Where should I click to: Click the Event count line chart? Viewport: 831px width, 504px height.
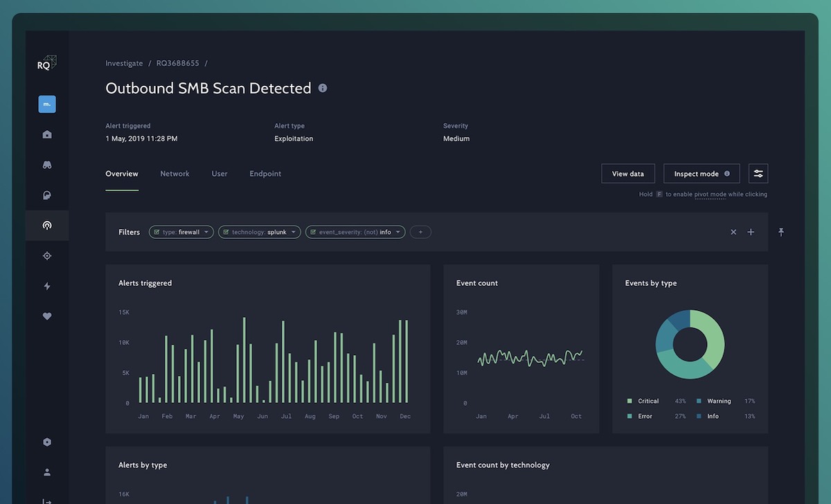(530, 357)
